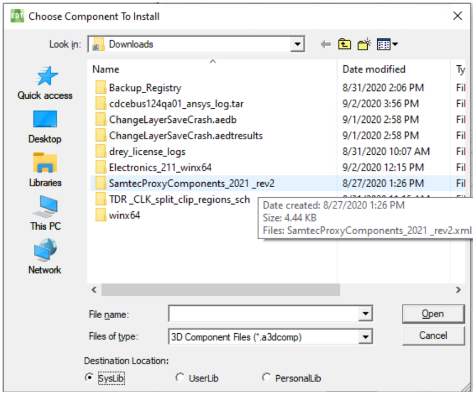Click the back navigation arrow
This screenshot has width=473, height=394.
click(x=325, y=44)
